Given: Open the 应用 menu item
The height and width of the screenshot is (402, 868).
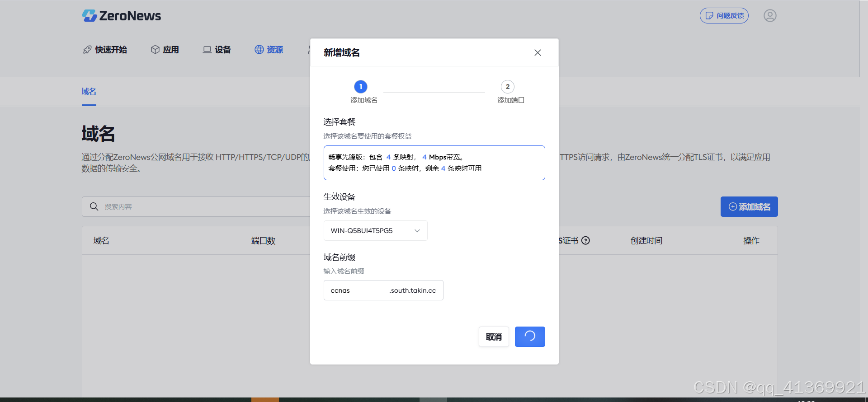Looking at the screenshot, I should (x=165, y=50).
